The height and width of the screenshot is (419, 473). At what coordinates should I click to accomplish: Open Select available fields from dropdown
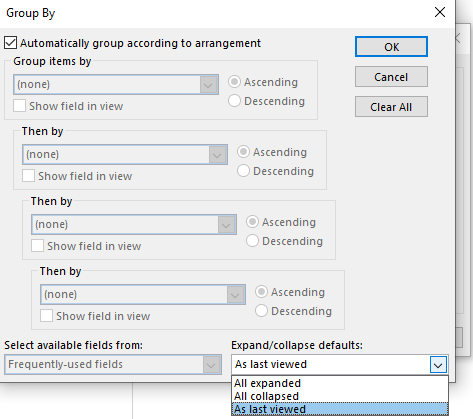pyautogui.click(x=113, y=364)
